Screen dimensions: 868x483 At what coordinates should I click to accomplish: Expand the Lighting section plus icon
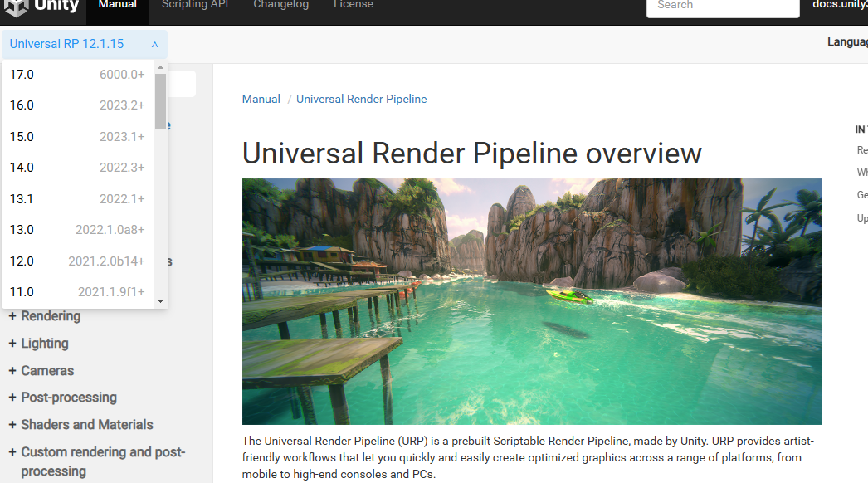pyautogui.click(x=12, y=344)
